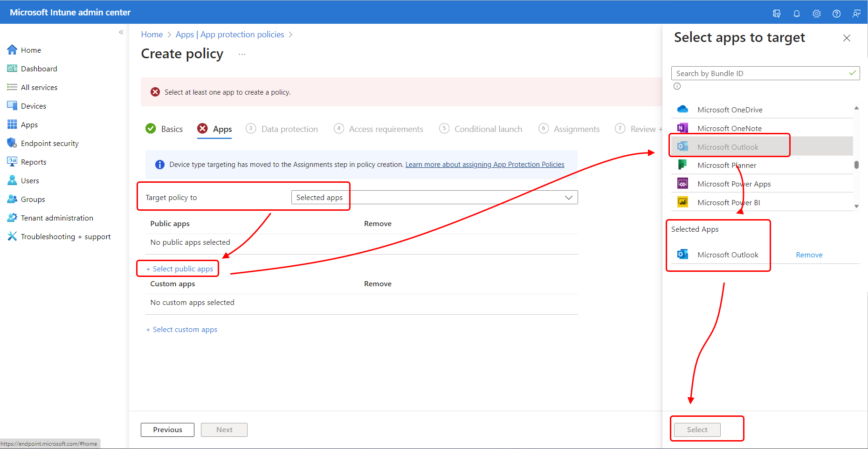Open the Conditional launch step

[x=481, y=129]
